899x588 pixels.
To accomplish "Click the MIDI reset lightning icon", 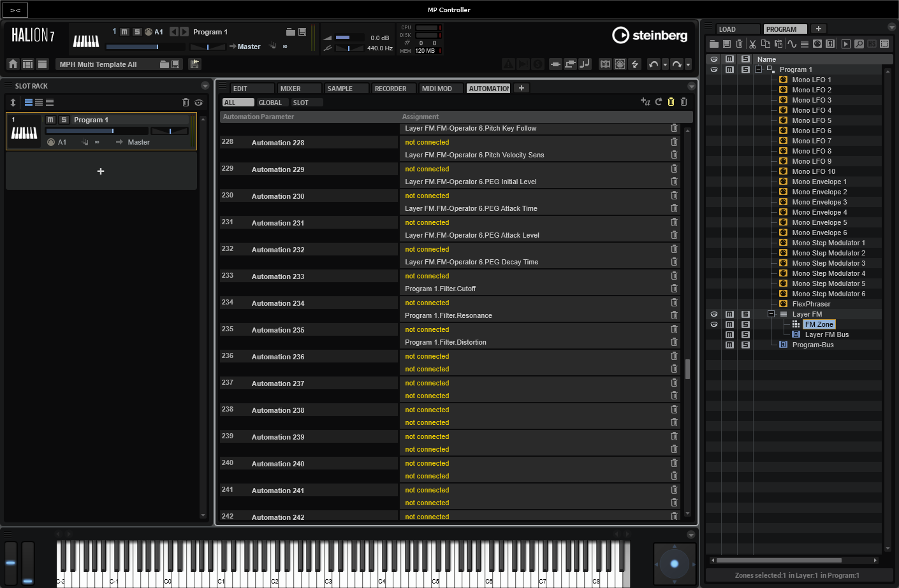I will coord(635,64).
